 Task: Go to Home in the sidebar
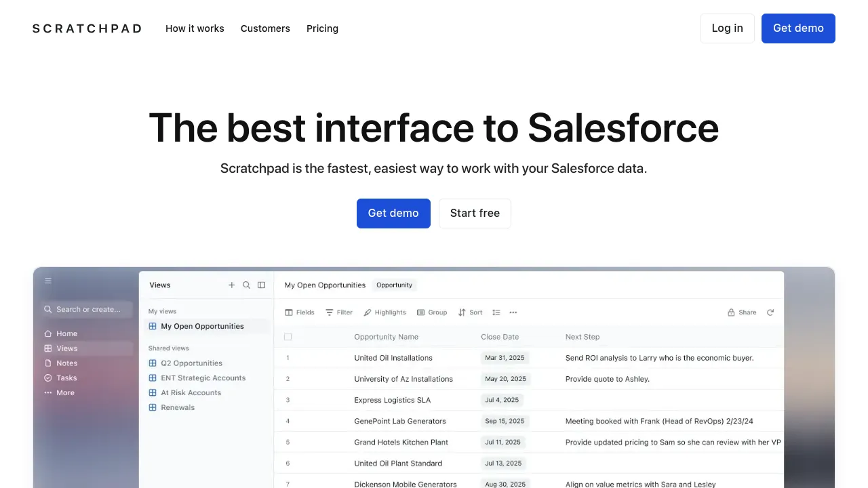coord(61,333)
